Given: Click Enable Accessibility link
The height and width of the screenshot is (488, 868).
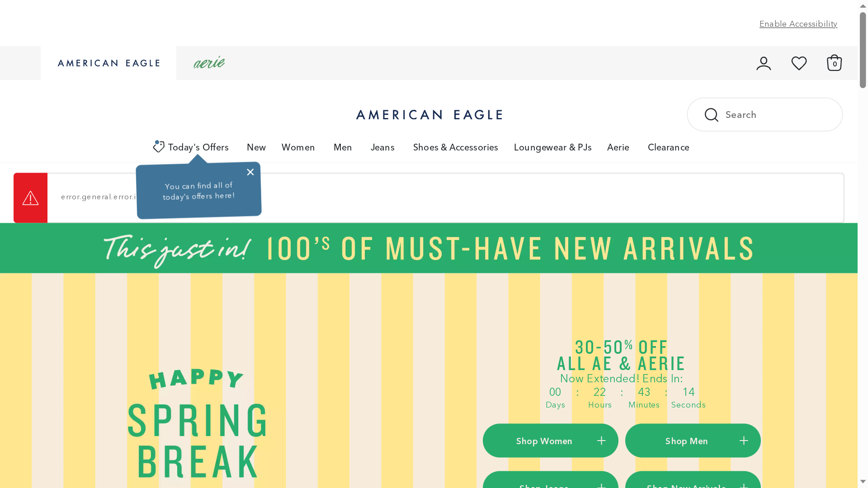Looking at the screenshot, I should 798,24.
